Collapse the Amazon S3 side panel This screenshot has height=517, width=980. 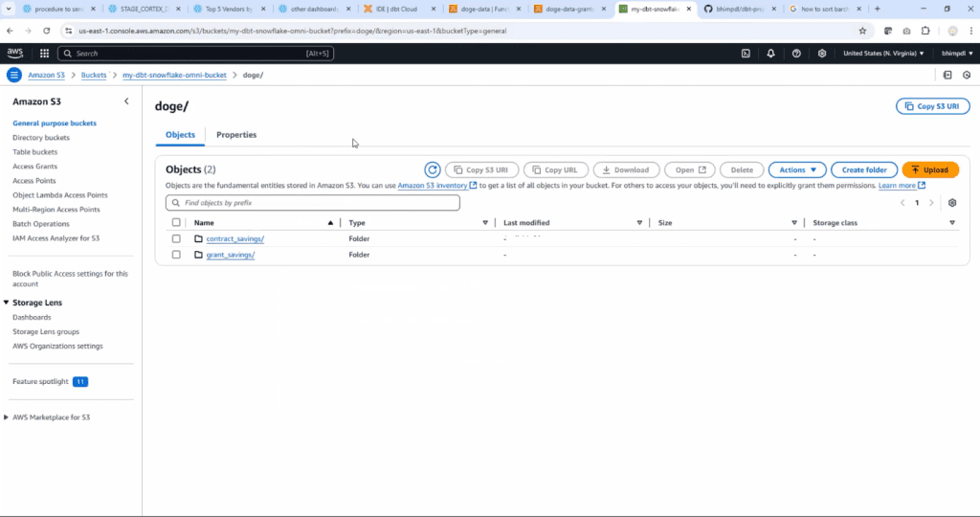[x=126, y=101]
